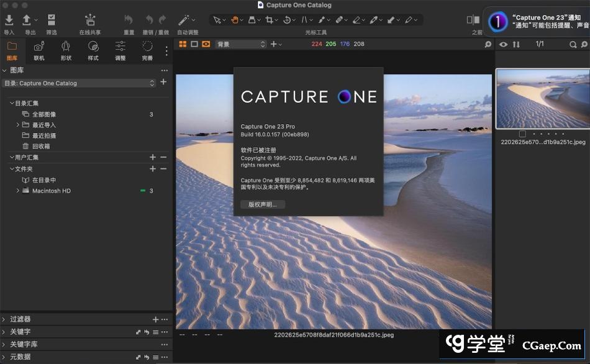Click the 之前 before/after compare icon

pos(473,20)
